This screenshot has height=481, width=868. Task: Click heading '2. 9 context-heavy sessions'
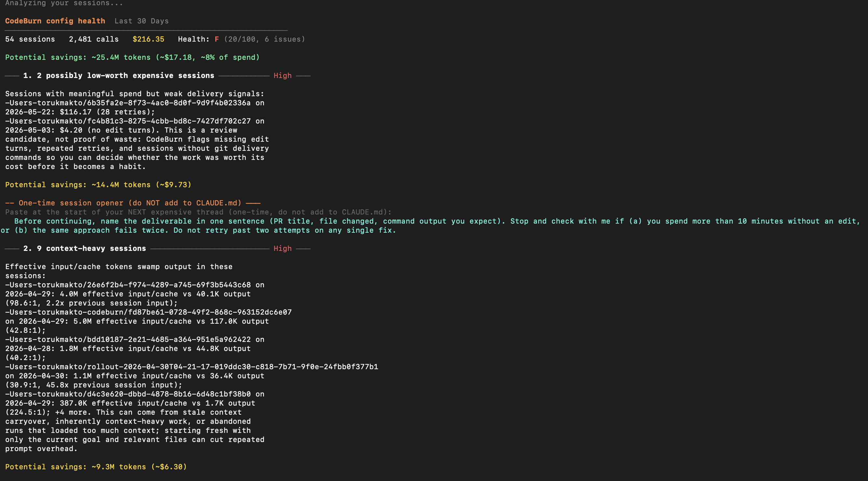(x=85, y=248)
